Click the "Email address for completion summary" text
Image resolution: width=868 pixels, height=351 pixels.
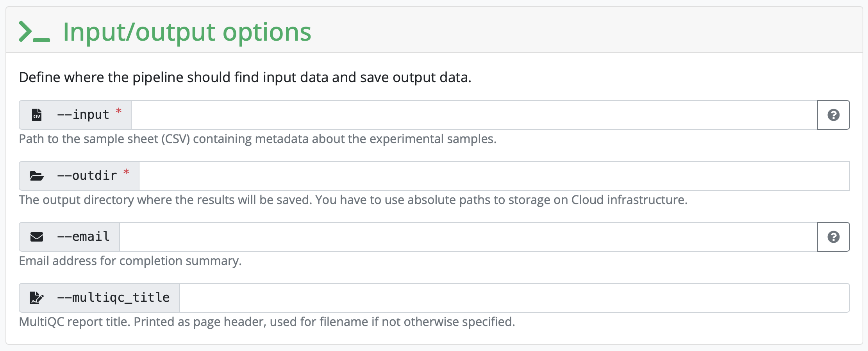pyautogui.click(x=130, y=261)
